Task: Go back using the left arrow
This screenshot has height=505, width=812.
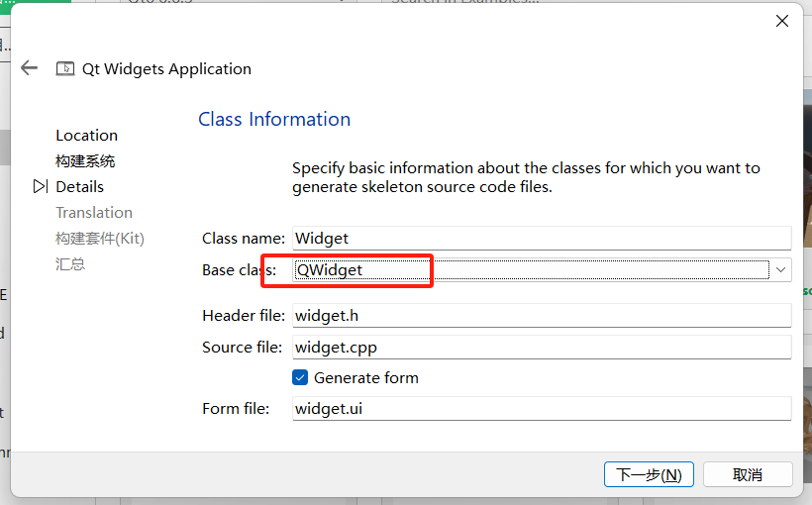Action: click(29, 68)
